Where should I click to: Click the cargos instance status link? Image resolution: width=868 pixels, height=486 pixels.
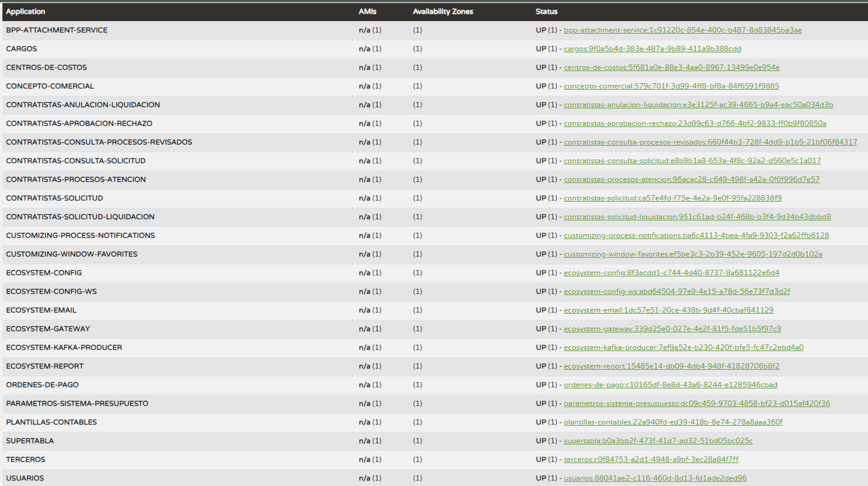point(653,49)
